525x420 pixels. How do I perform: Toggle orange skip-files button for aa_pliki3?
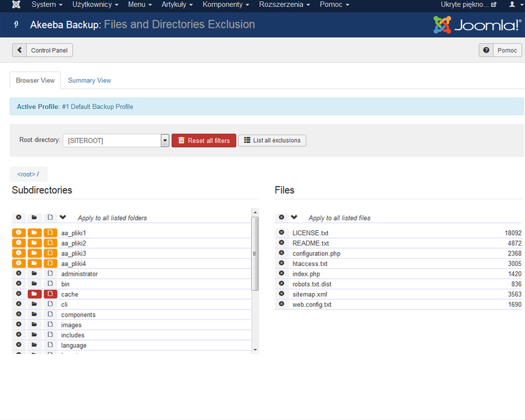coord(50,253)
